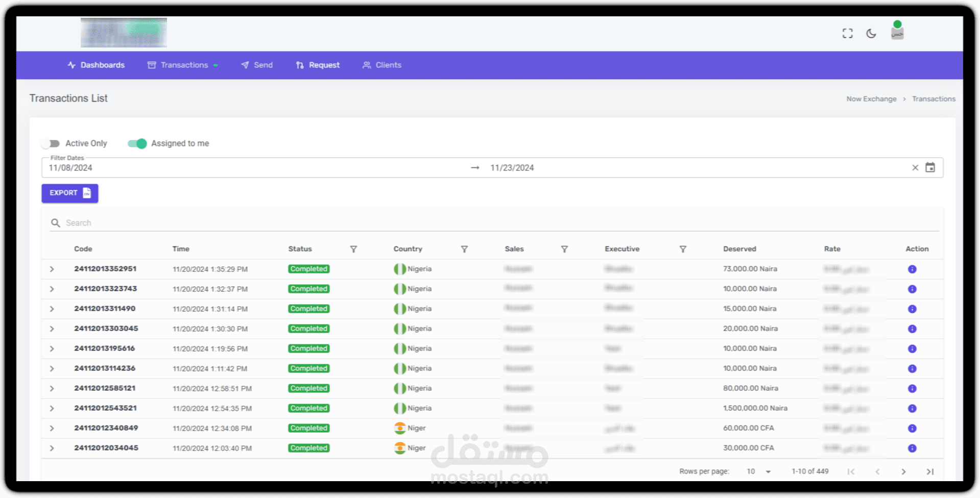This screenshot has height=498, width=980.
Task: Open info action for transaction 24112012034045
Action: pyautogui.click(x=912, y=448)
